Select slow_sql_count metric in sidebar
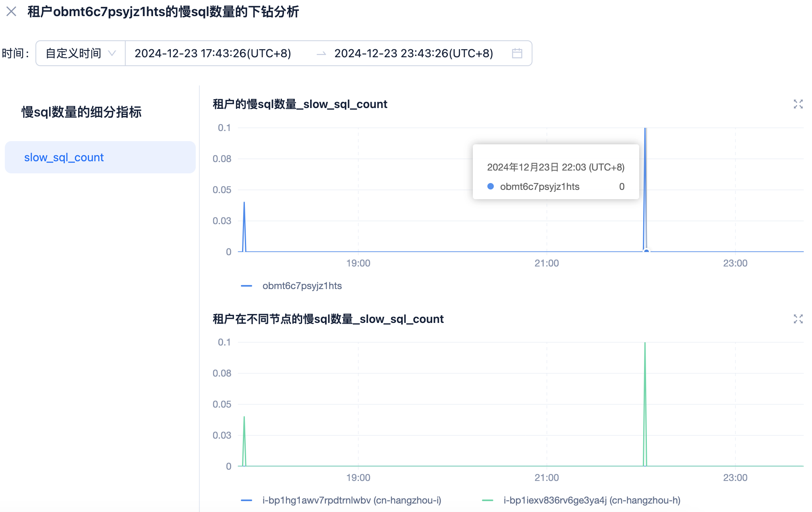This screenshot has width=812, height=512. [x=64, y=157]
